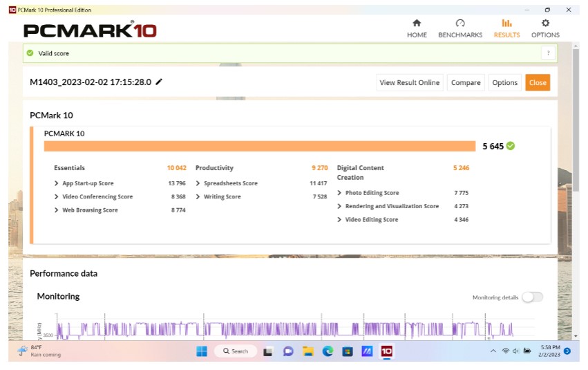Click the battery tray icon
The image size is (588, 370).
[x=527, y=351]
